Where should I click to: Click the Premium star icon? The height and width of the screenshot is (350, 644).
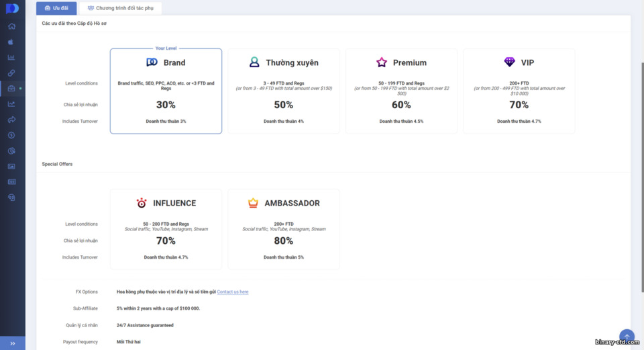(382, 62)
